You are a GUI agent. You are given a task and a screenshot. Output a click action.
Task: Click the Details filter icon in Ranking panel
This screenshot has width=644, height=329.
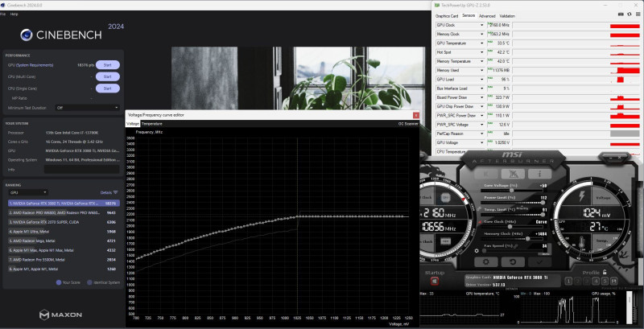115,192
